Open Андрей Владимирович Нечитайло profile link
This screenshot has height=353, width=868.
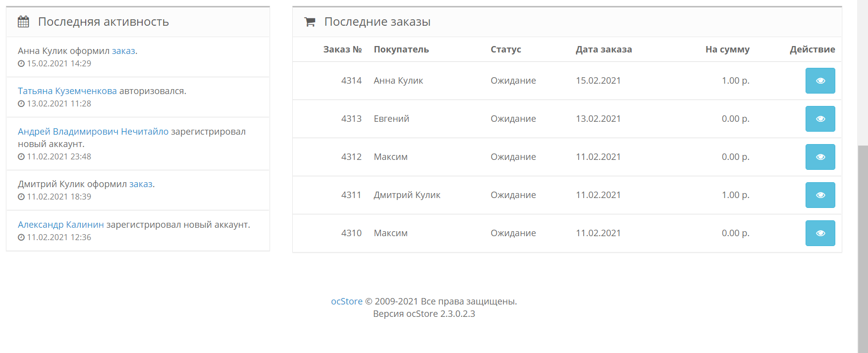pyautogui.click(x=93, y=132)
